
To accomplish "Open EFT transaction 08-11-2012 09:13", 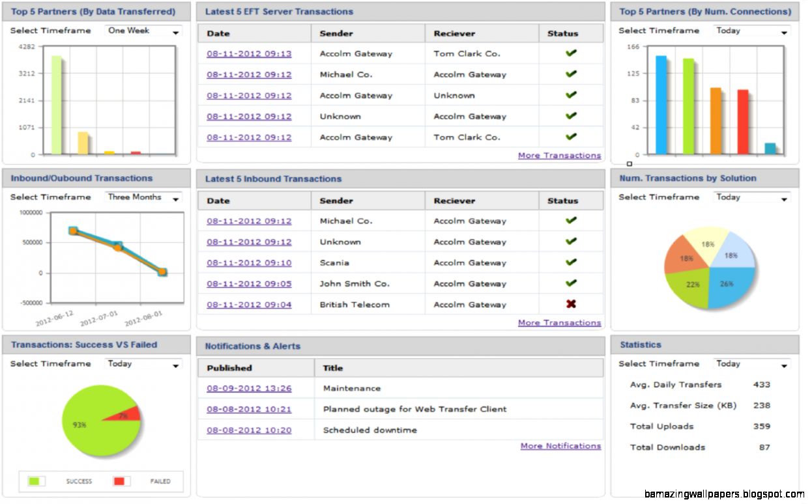I will (x=249, y=54).
